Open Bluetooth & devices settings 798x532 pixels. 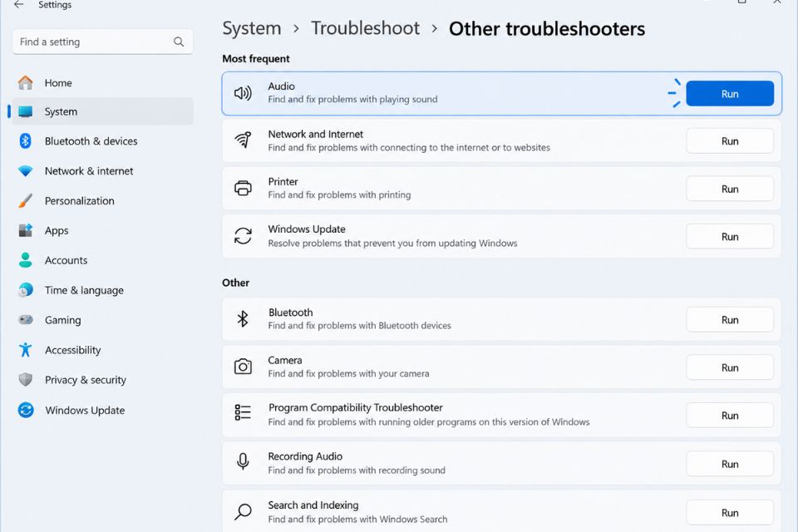(102, 141)
